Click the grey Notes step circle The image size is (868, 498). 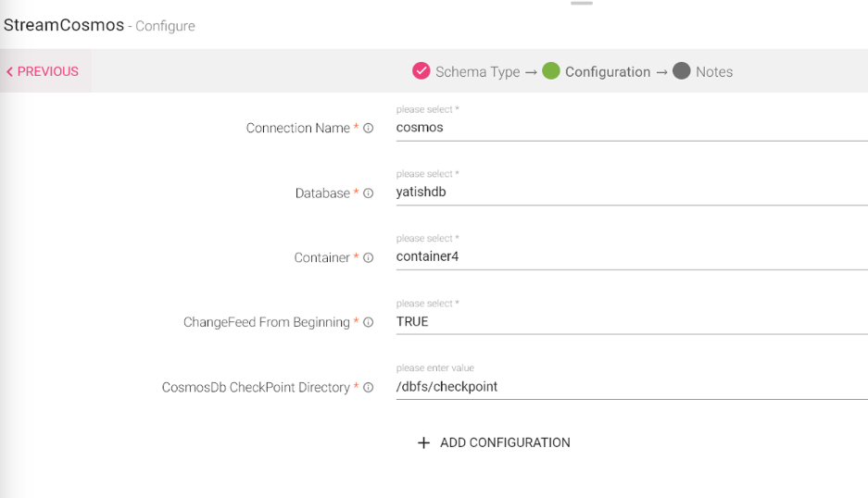(x=682, y=71)
